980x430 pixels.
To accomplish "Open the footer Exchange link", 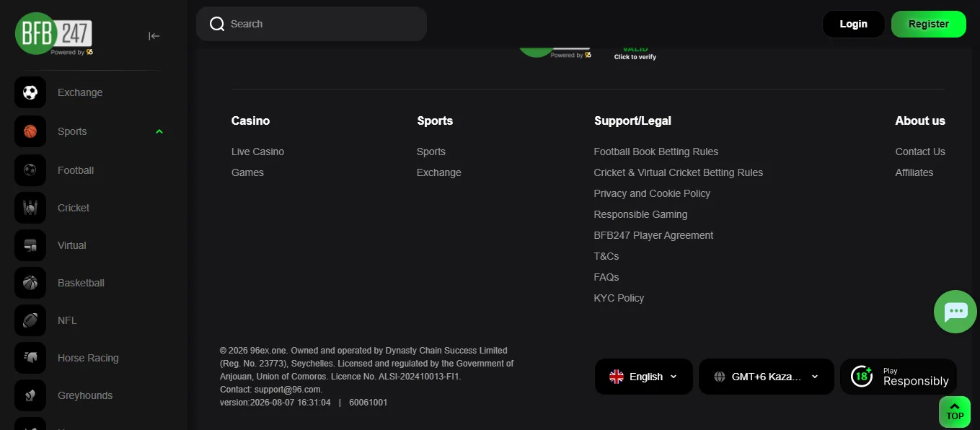I will tap(439, 172).
